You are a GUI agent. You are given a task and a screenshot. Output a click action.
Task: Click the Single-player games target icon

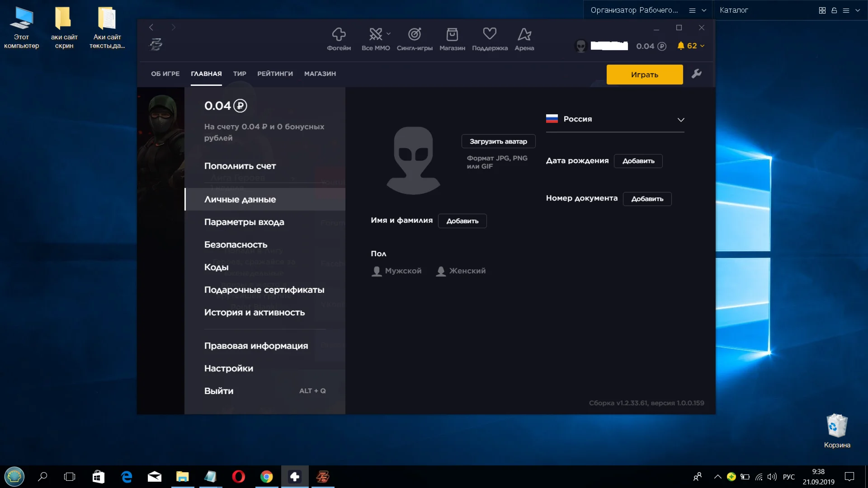pyautogui.click(x=414, y=35)
